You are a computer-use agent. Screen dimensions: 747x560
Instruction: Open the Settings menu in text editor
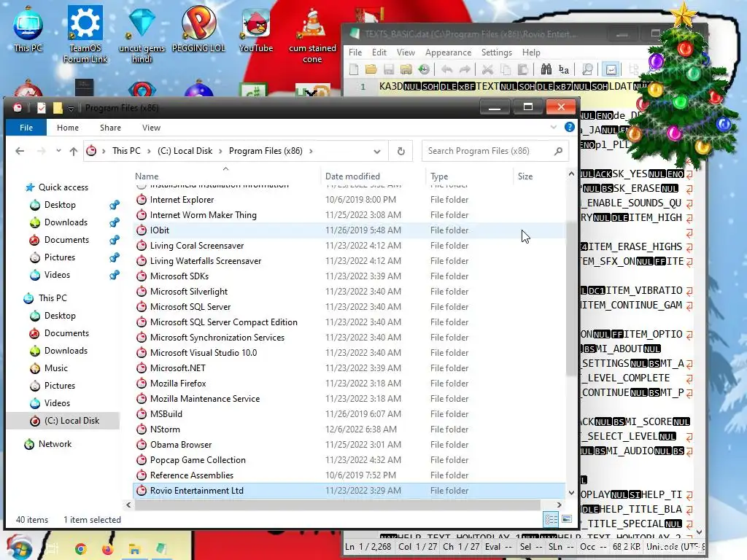coord(496,52)
